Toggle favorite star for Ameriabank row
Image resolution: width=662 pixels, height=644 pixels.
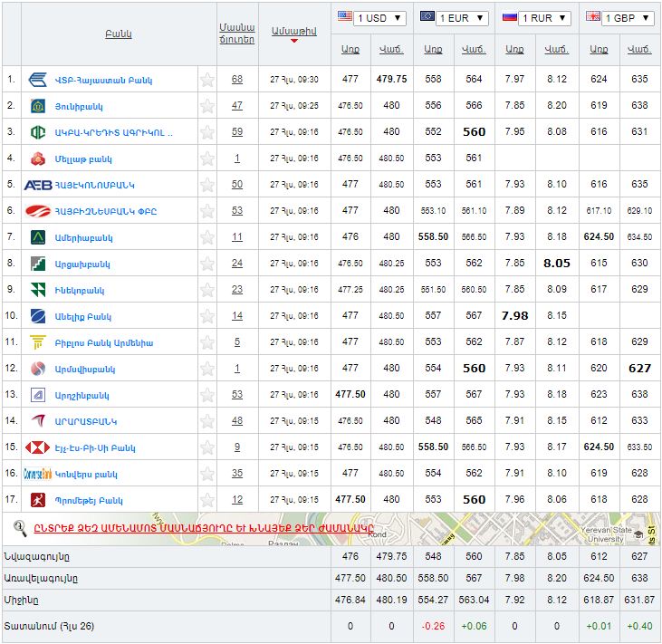tap(207, 237)
